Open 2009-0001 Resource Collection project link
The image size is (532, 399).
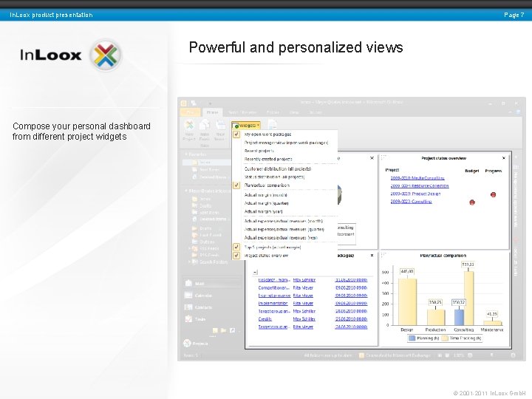click(420, 186)
